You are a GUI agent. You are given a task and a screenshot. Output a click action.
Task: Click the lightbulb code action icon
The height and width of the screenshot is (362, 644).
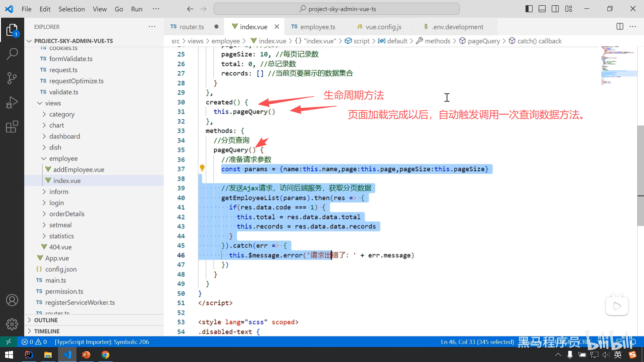tap(202, 168)
